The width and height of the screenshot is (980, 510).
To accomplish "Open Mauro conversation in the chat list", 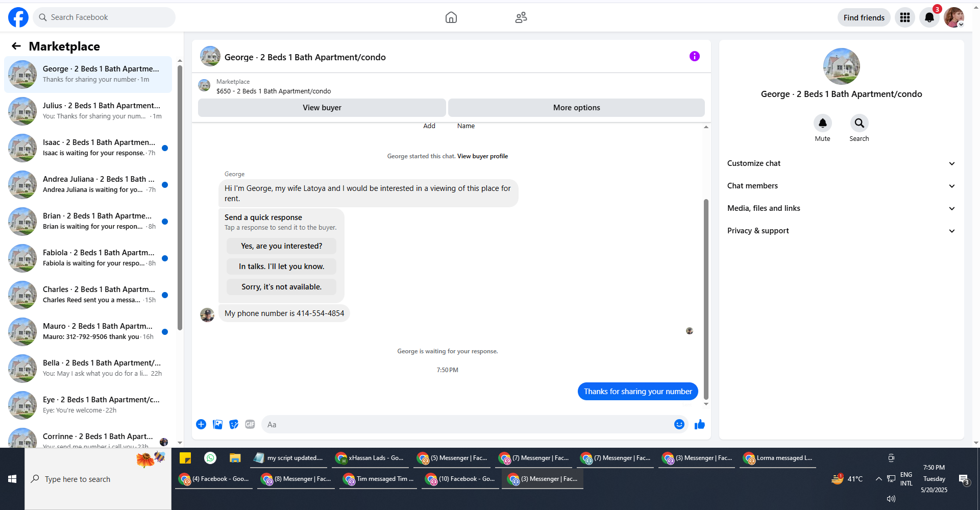I will [x=88, y=332].
